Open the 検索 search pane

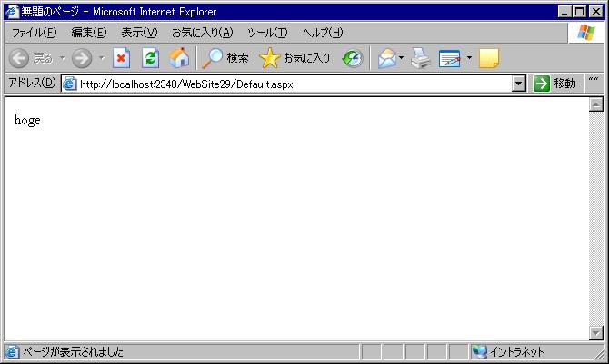[225, 58]
